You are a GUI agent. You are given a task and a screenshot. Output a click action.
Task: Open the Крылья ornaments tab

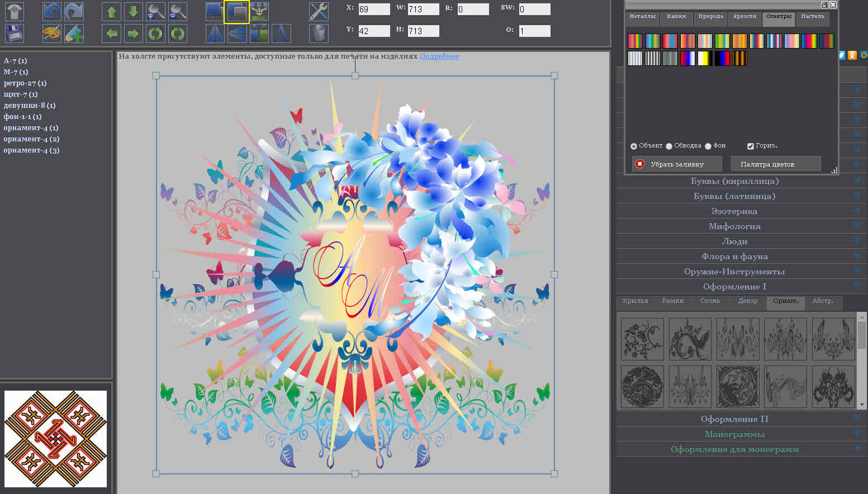[x=635, y=302]
